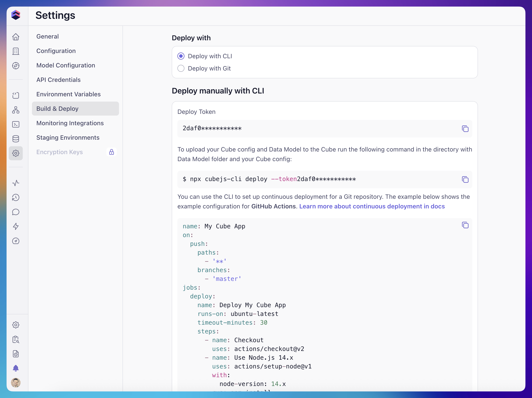Image resolution: width=532 pixels, height=398 pixels.
Task: Open the building icon in sidebar
Action: click(x=16, y=51)
